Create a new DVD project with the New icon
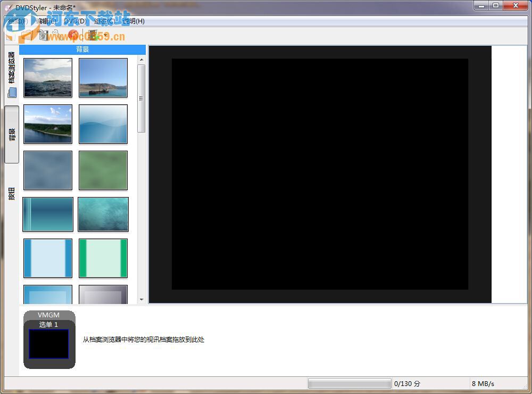Viewport: 532px width, 394px height. pos(9,35)
